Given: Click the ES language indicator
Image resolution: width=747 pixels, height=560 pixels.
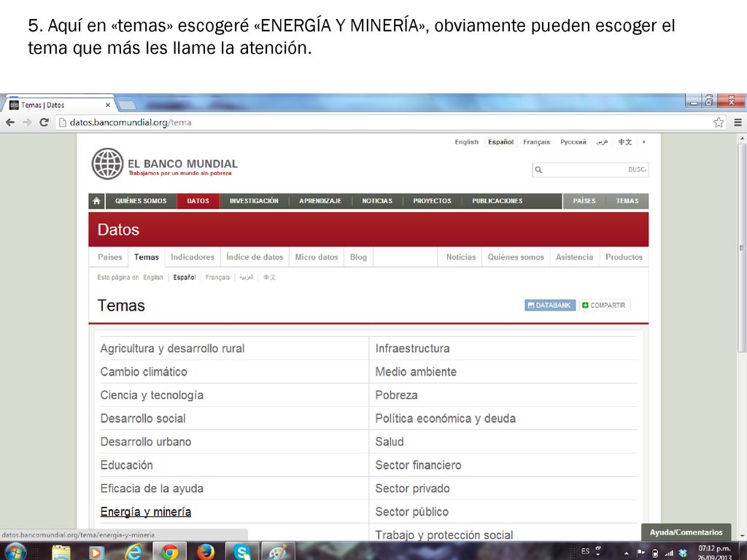Looking at the screenshot, I should [x=586, y=551].
